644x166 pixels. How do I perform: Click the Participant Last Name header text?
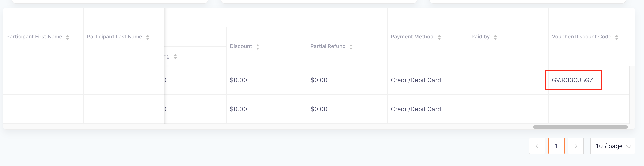(115, 37)
